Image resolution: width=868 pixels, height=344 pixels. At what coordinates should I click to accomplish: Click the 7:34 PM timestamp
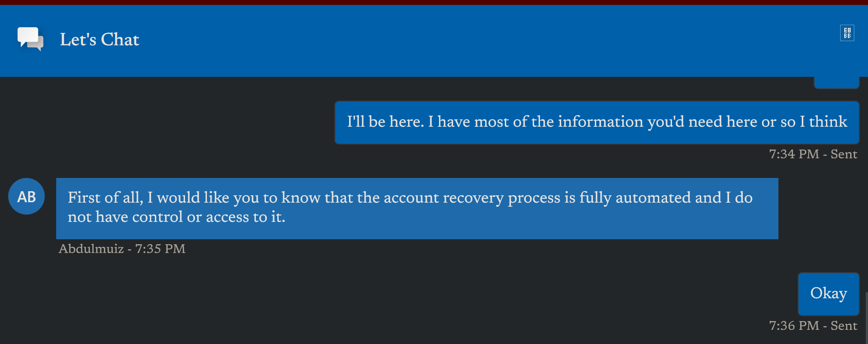[794, 154]
